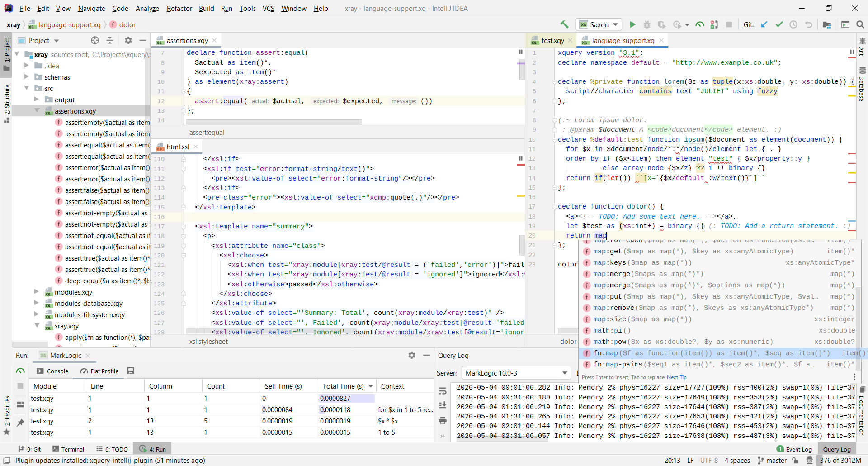
Task: Click the Git Update Project arrow icon
Action: (x=764, y=24)
